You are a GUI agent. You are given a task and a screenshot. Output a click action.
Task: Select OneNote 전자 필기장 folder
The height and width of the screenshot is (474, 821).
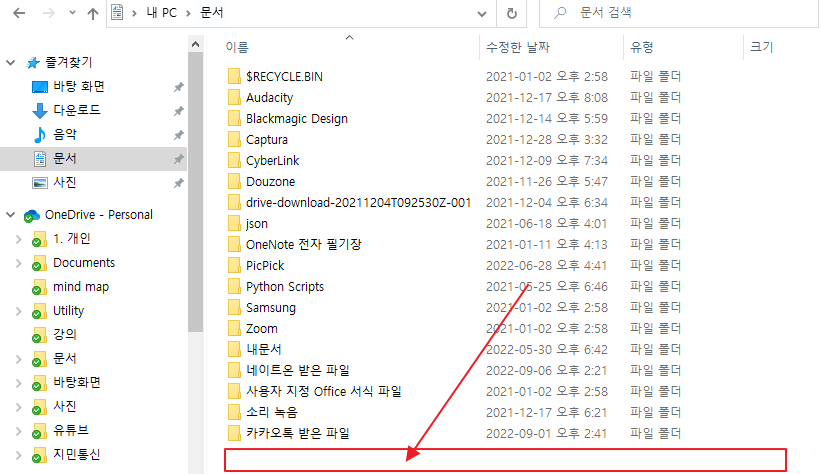pyautogui.click(x=304, y=245)
